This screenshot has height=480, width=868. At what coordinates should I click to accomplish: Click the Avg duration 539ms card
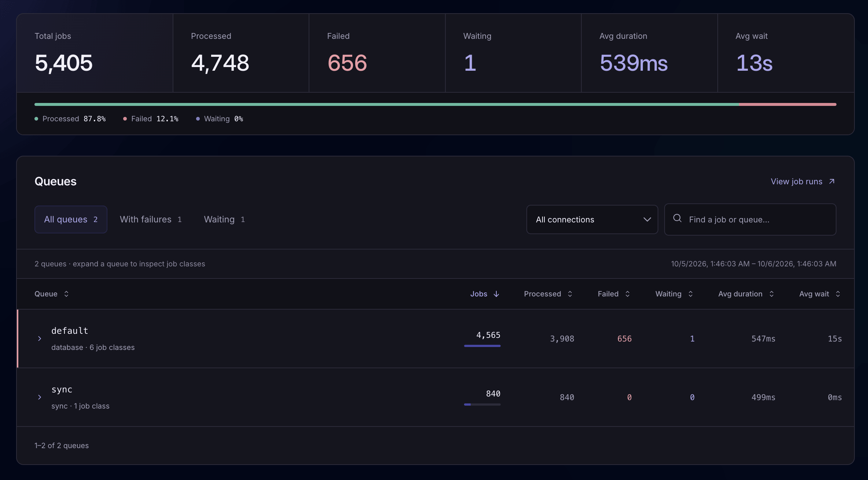pyautogui.click(x=650, y=53)
